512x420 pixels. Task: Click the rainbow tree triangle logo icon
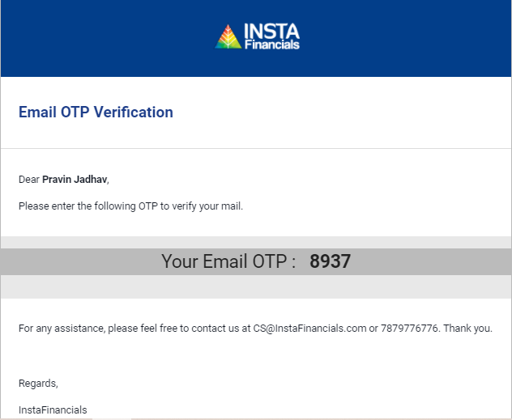point(228,36)
